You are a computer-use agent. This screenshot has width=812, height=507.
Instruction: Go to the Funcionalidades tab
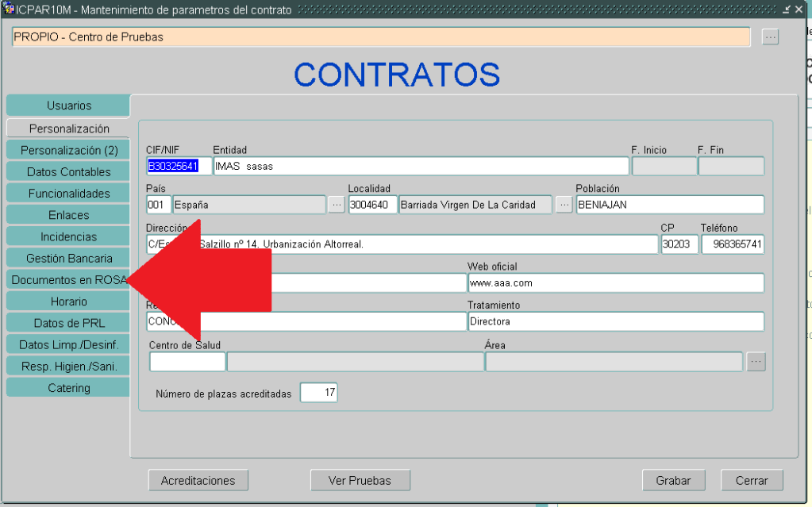pos(68,194)
